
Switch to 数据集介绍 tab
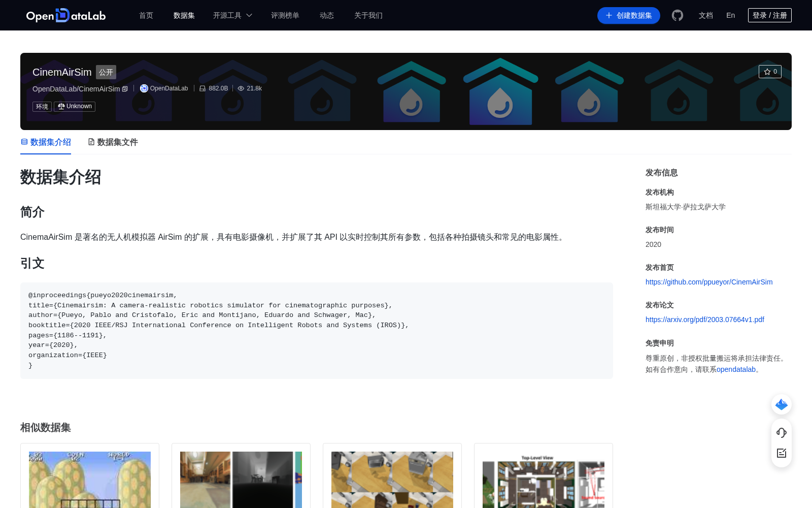click(46, 142)
